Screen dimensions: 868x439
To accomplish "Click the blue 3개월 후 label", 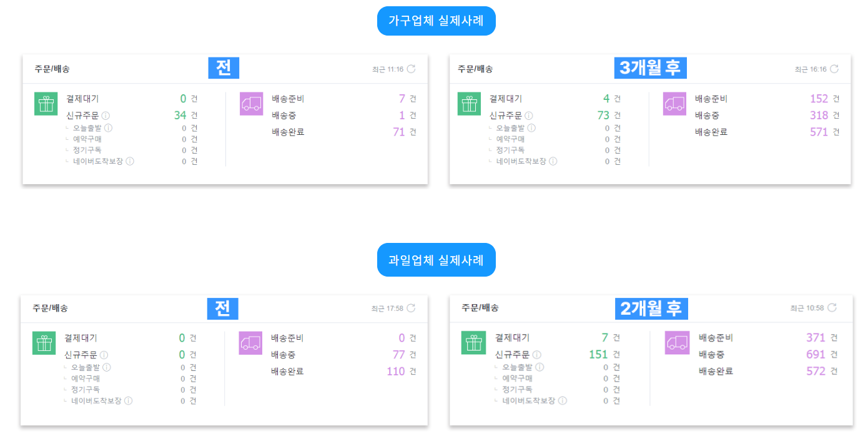I will (650, 67).
